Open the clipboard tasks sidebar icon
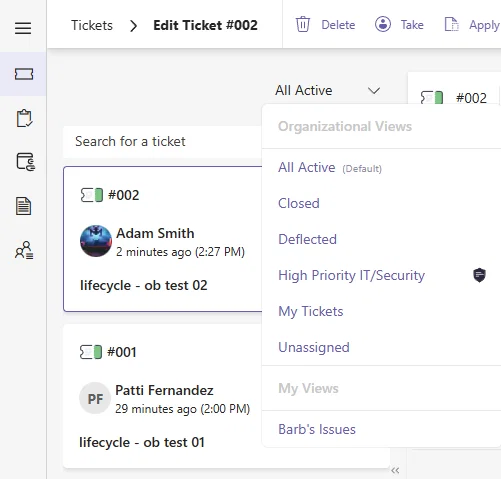Image resolution: width=501 pixels, height=479 pixels. pos(24,118)
